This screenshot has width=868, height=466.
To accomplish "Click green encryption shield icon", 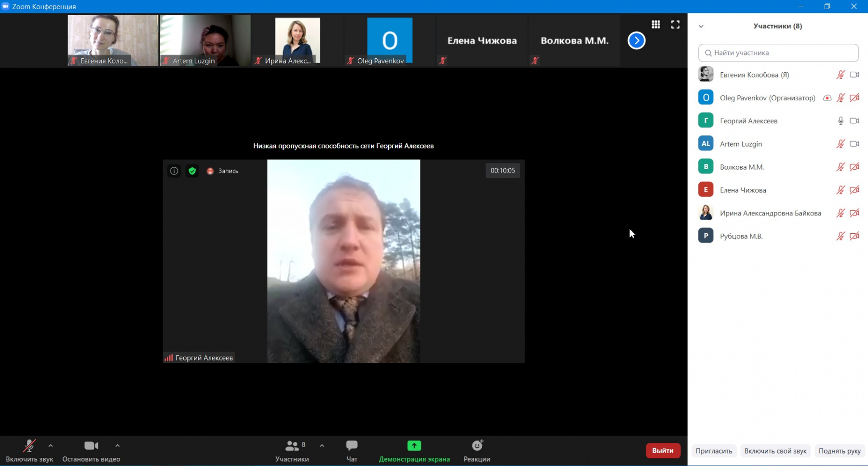I will (192, 171).
